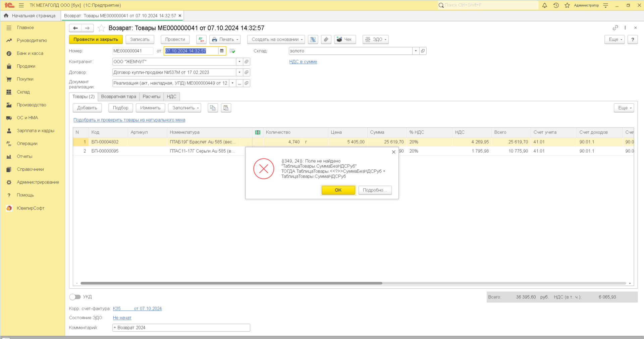The width and height of the screenshot is (644, 339).
Task: Click the notifications bell icon
Action: (x=545, y=5)
